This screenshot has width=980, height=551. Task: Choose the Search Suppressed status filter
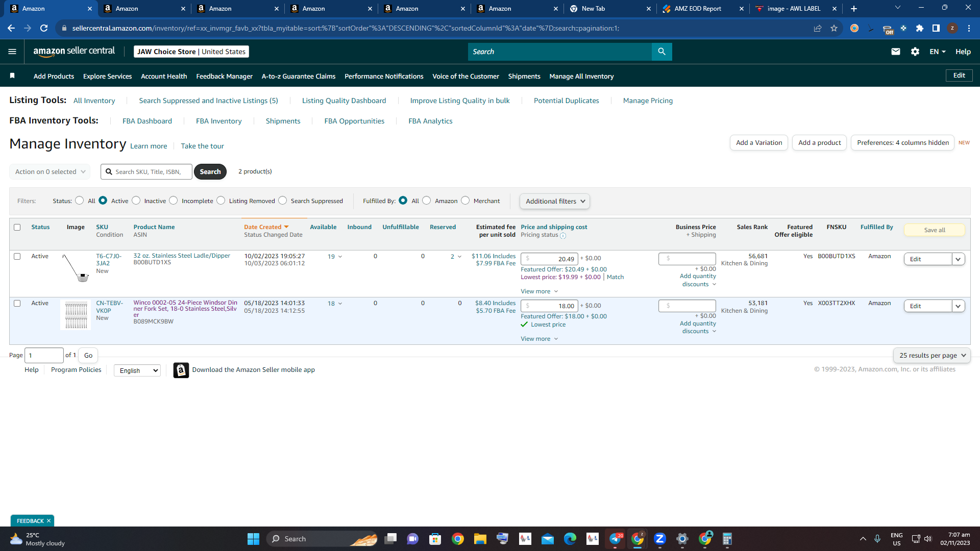point(283,201)
